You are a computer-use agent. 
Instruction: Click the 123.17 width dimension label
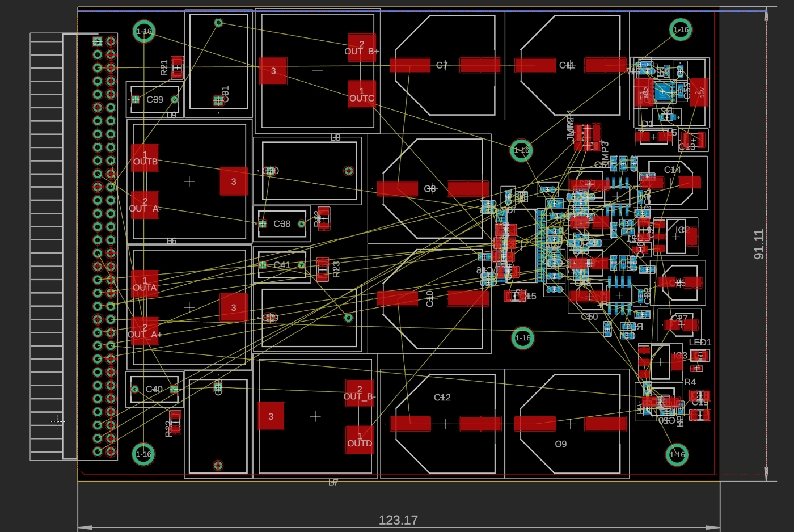[x=398, y=520]
